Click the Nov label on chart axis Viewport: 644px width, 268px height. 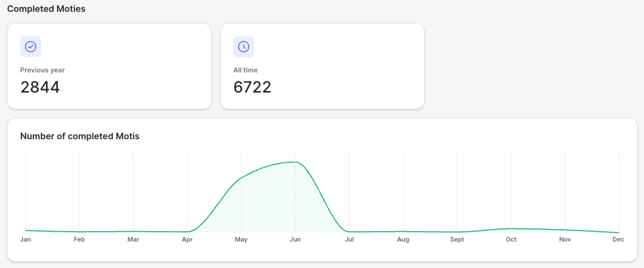click(565, 239)
